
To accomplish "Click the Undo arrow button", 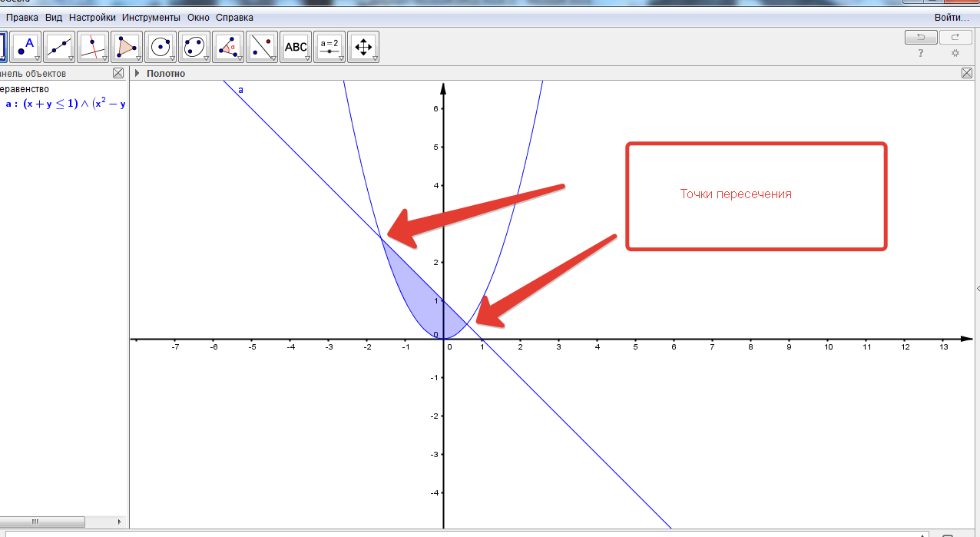I will (921, 37).
